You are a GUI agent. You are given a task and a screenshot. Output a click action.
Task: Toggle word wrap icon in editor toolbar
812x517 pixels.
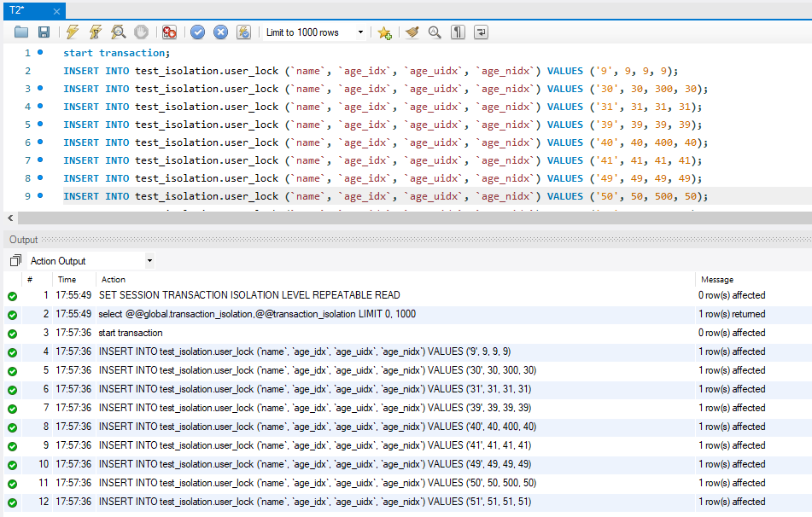coord(481,32)
